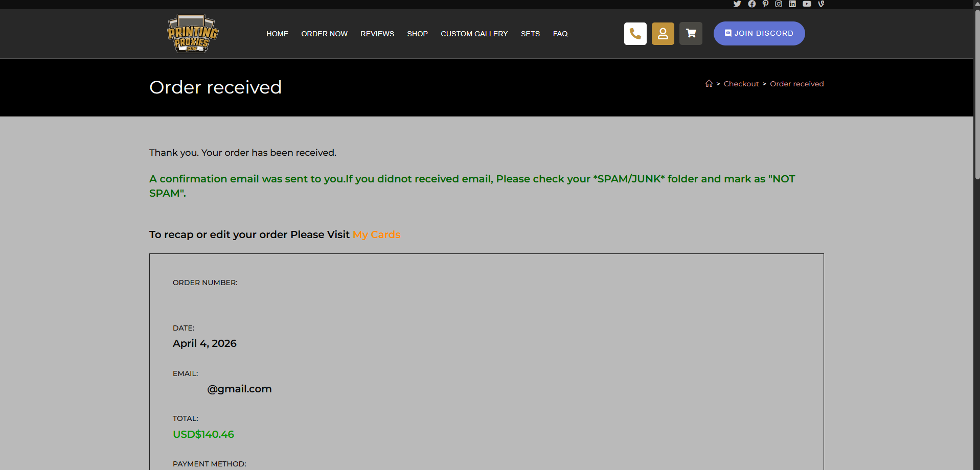This screenshot has width=980, height=470.
Task: Click the phone contact icon button
Action: point(635,34)
